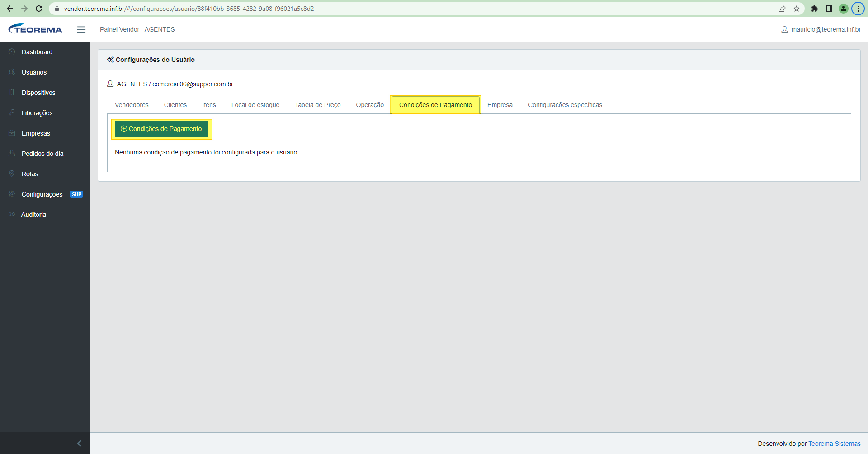This screenshot has height=454, width=868.
Task: Collapse the sidebar with the bottom chevron
Action: click(80, 443)
